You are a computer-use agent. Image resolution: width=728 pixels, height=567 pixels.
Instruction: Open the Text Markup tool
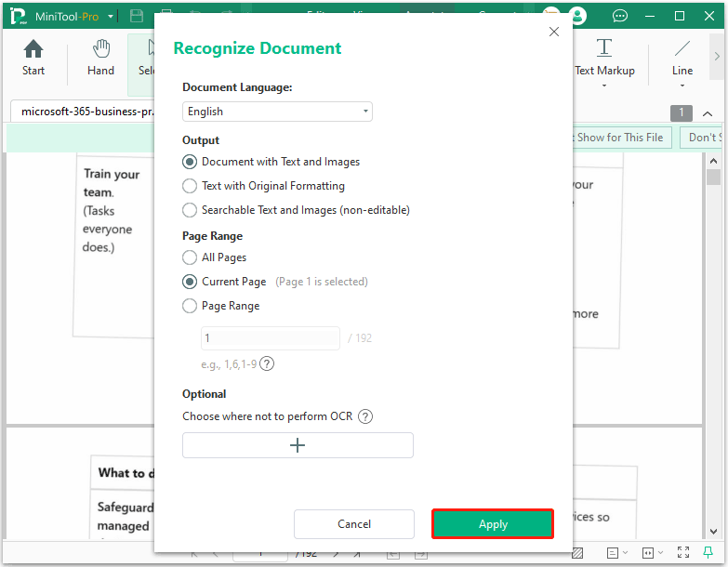(x=604, y=57)
